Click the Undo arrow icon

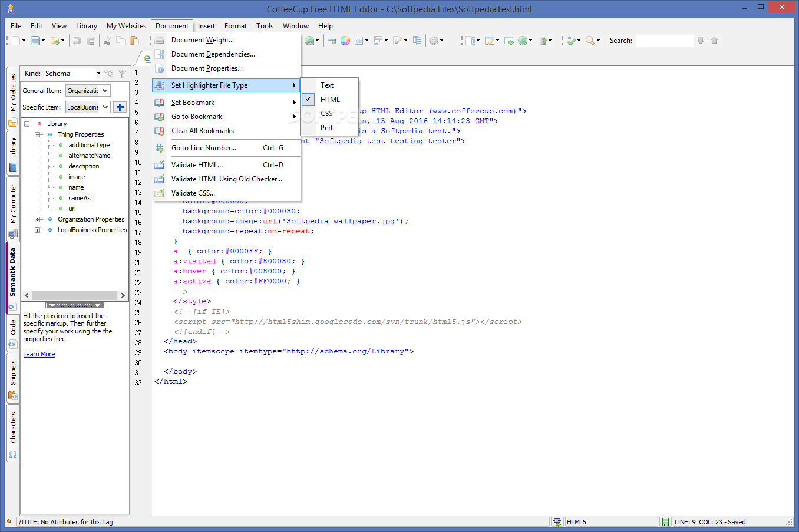tap(77, 41)
